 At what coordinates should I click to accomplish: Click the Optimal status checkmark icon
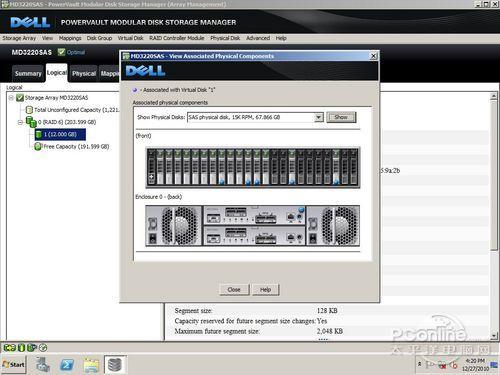point(61,52)
